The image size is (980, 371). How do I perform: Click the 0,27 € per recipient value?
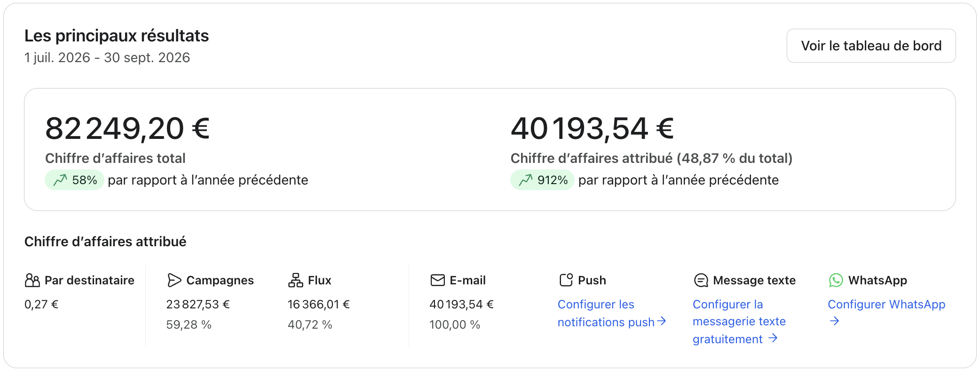click(x=41, y=305)
